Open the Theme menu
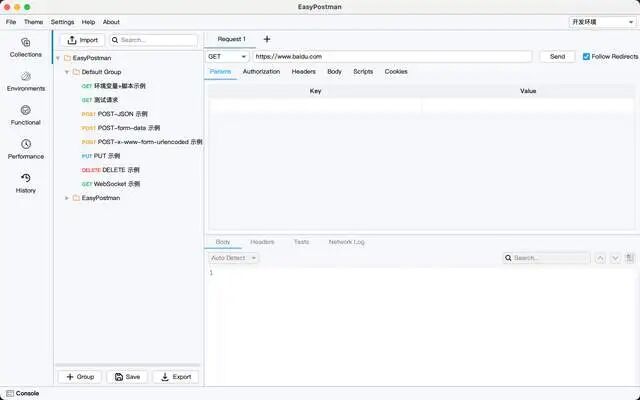This screenshot has height=400, width=640. 33,22
